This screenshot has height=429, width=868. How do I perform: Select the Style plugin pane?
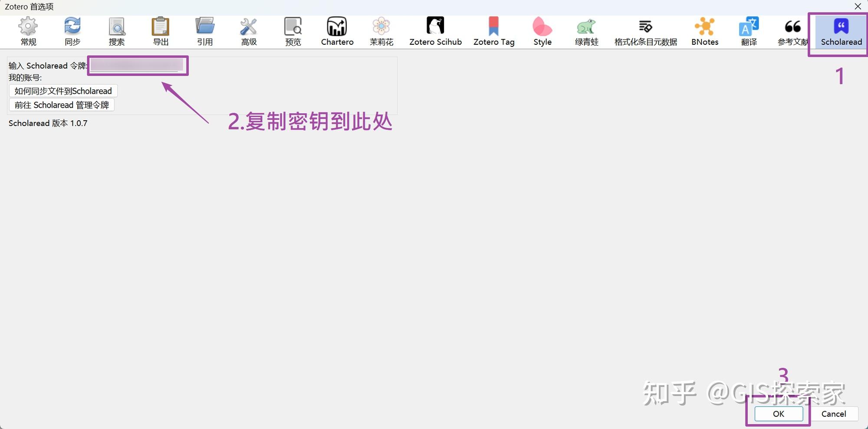coord(542,30)
